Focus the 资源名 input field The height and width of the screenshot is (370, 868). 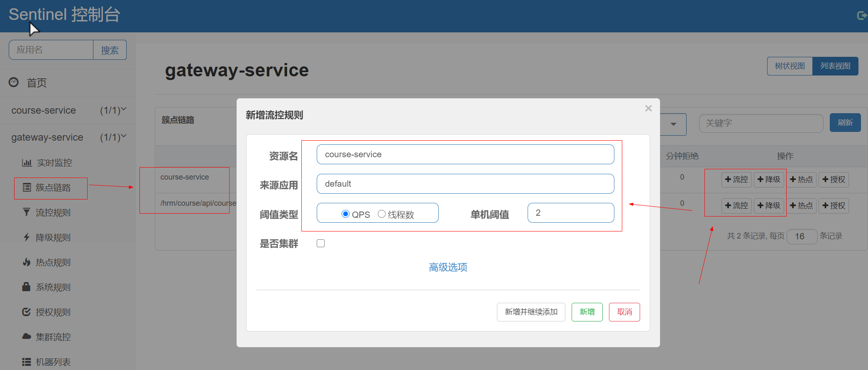[465, 154]
